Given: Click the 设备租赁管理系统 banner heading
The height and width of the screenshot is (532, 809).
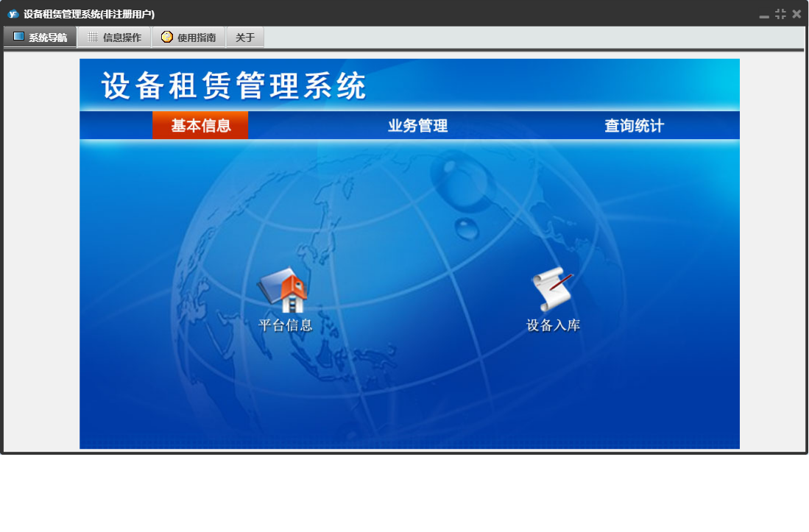Looking at the screenshot, I should [x=233, y=86].
